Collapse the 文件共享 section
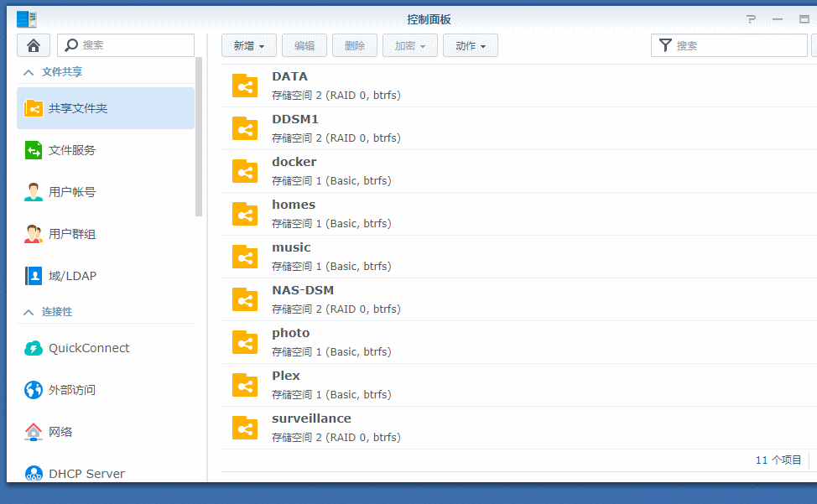817x504 pixels. tap(29, 72)
